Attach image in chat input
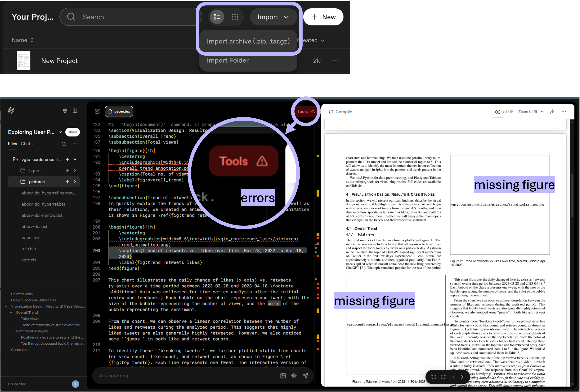The width and height of the screenshot is (580, 392). 283,375
